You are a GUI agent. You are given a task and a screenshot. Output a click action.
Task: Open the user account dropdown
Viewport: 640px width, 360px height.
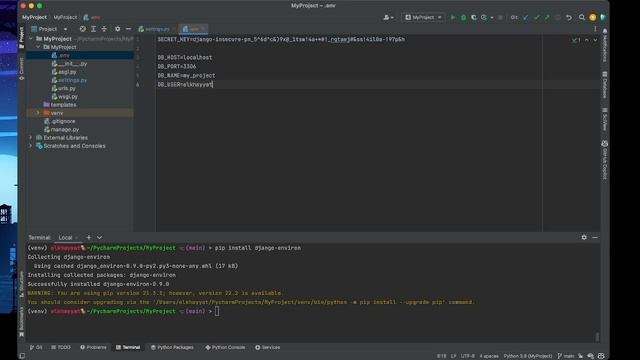[388, 18]
